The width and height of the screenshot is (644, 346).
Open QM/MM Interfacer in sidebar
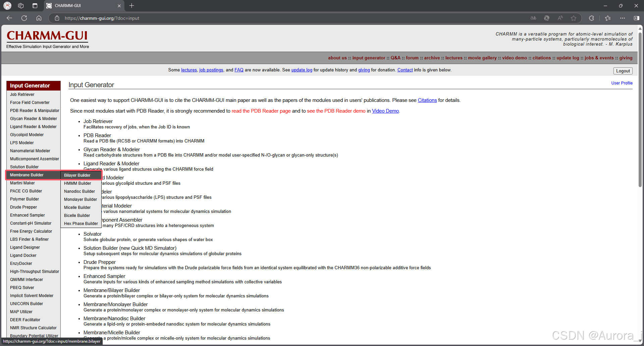coord(34,280)
